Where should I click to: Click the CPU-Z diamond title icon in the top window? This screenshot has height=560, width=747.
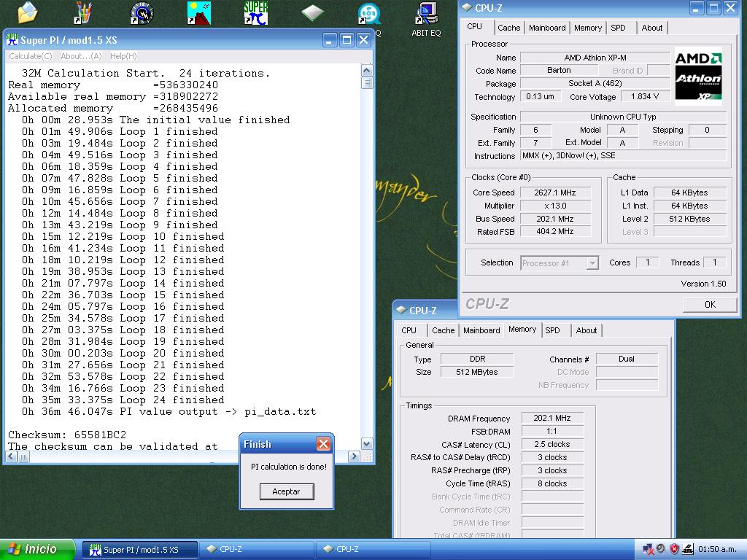467,7
